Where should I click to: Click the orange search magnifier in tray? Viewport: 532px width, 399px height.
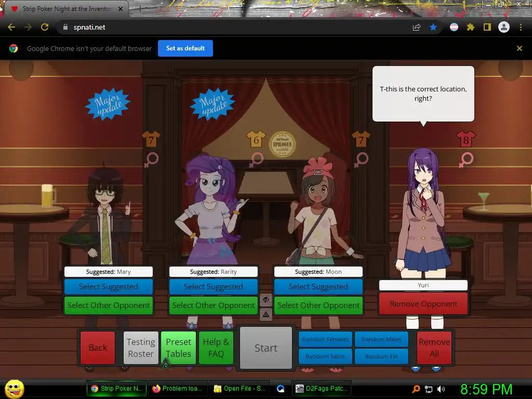point(416,389)
